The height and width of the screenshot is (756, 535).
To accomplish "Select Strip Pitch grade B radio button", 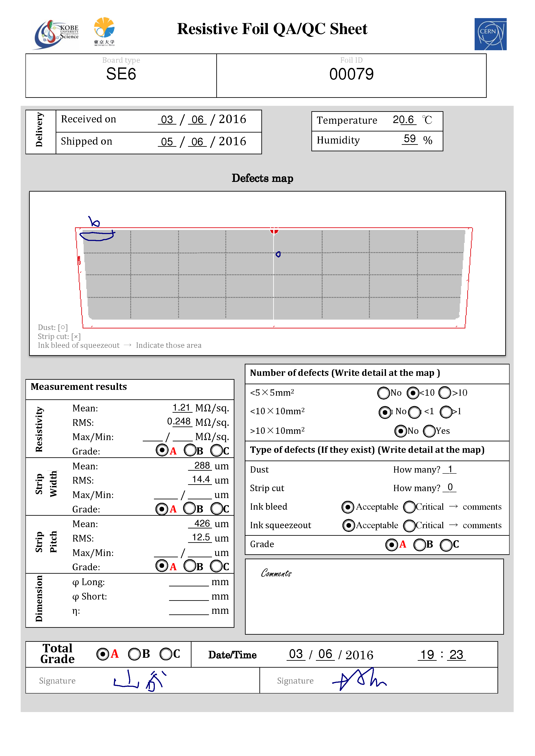I will tap(190, 566).
